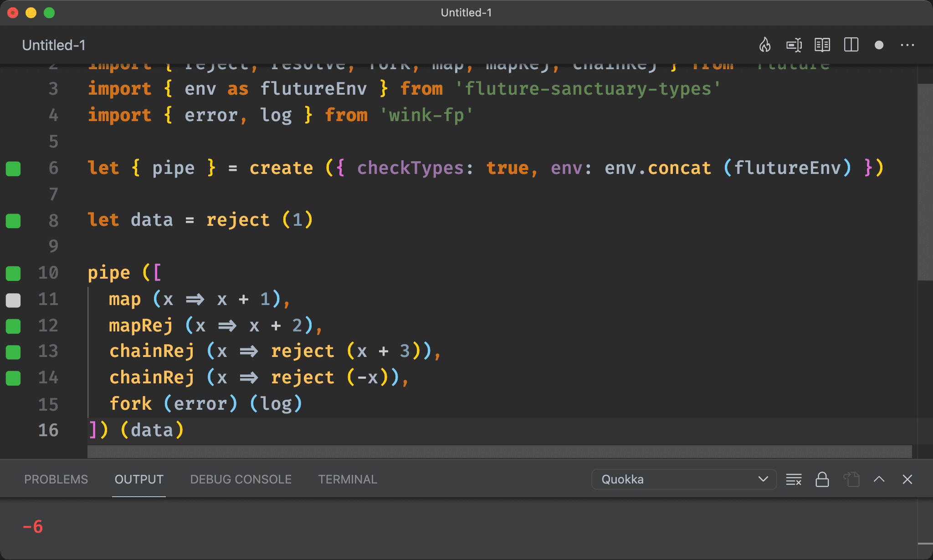Select the Untitled-1 editor tab
This screenshot has width=933, height=560.
[54, 45]
